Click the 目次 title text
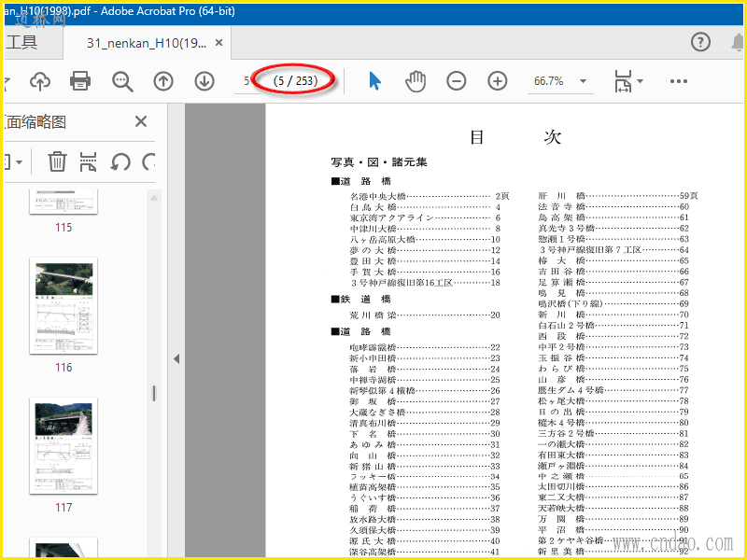747x560 pixels. 515,137
